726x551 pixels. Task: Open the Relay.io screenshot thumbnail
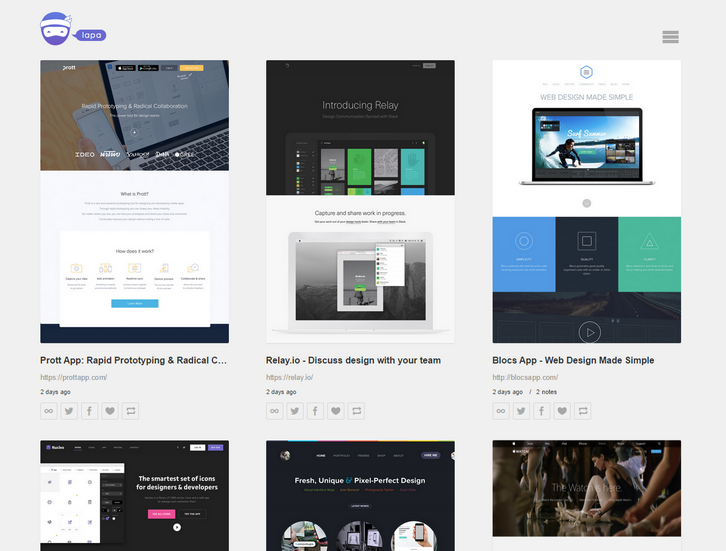pyautogui.click(x=360, y=200)
